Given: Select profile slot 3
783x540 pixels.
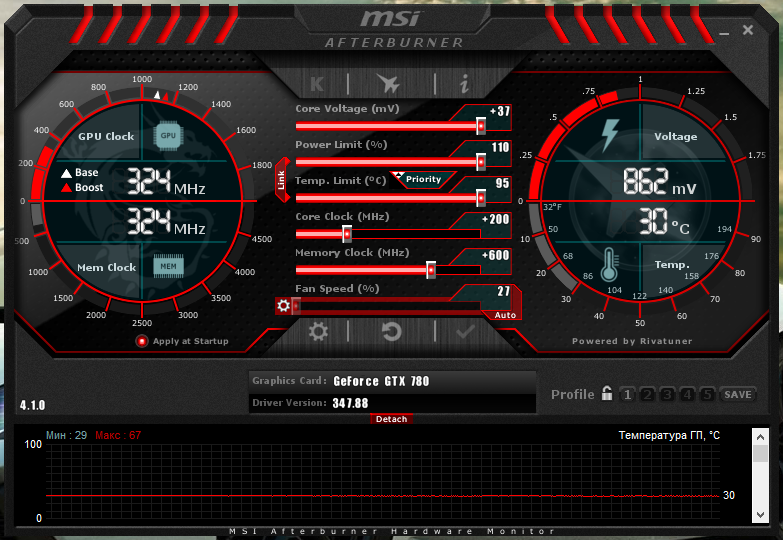Looking at the screenshot, I should [x=667, y=395].
